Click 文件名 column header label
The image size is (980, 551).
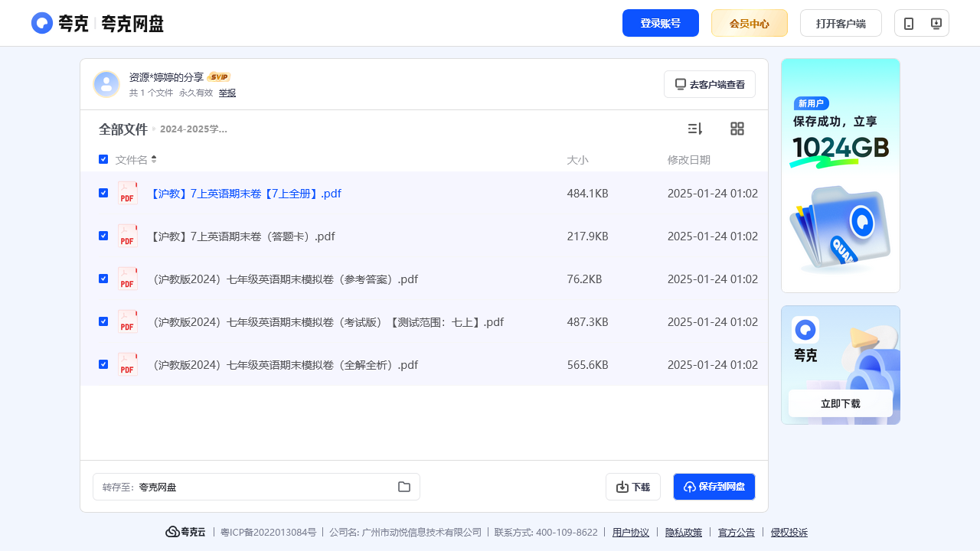(x=132, y=160)
